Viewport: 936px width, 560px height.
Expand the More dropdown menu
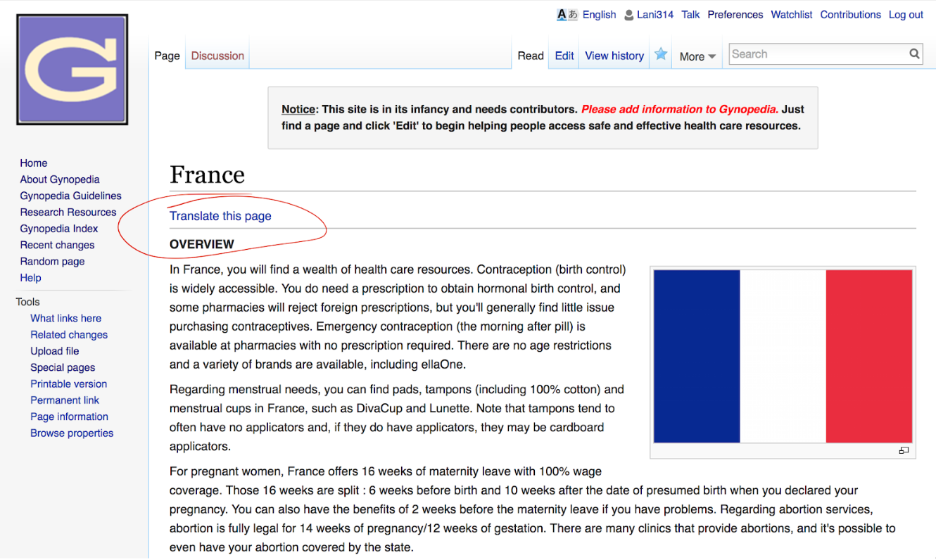[697, 56]
